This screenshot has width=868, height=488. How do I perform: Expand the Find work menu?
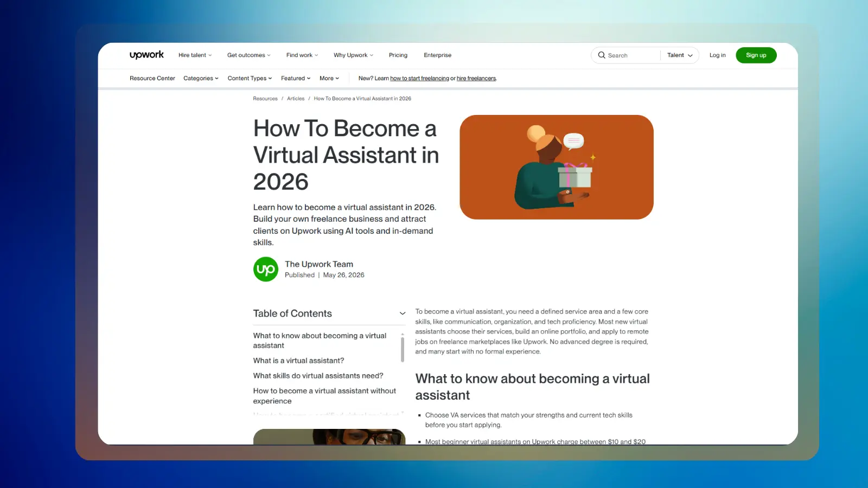tap(302, 55)
